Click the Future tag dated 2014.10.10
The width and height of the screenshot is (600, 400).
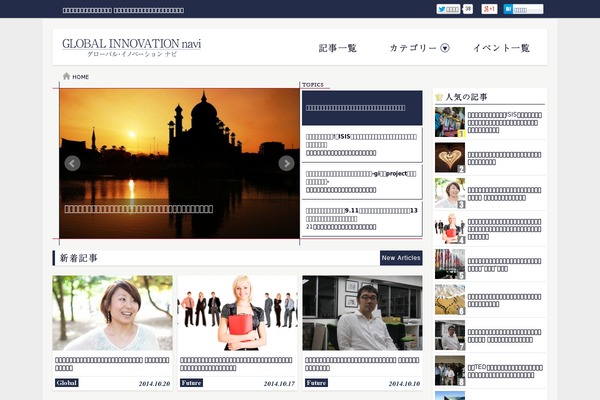316,383
